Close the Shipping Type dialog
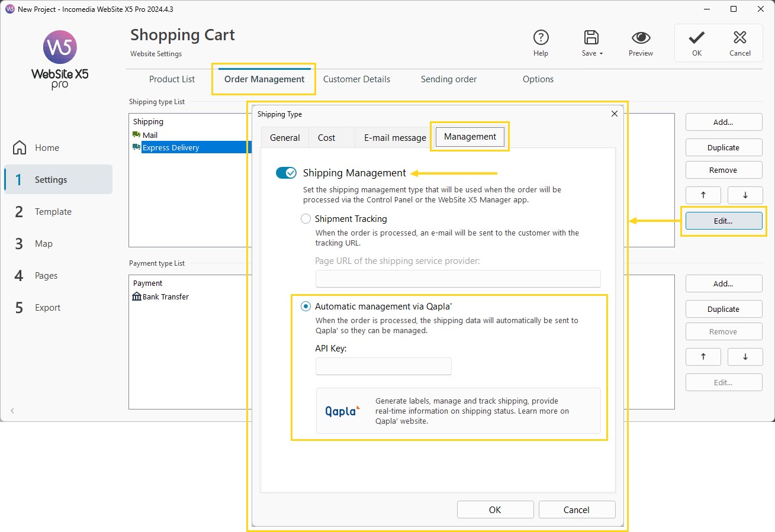 point(614,114)
